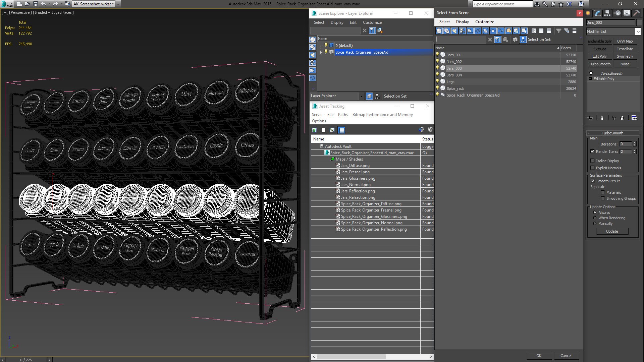Open the Utilities hammer tab
Image resolution: width=644 pixels, height=362 pixels.
pos(636,13)
